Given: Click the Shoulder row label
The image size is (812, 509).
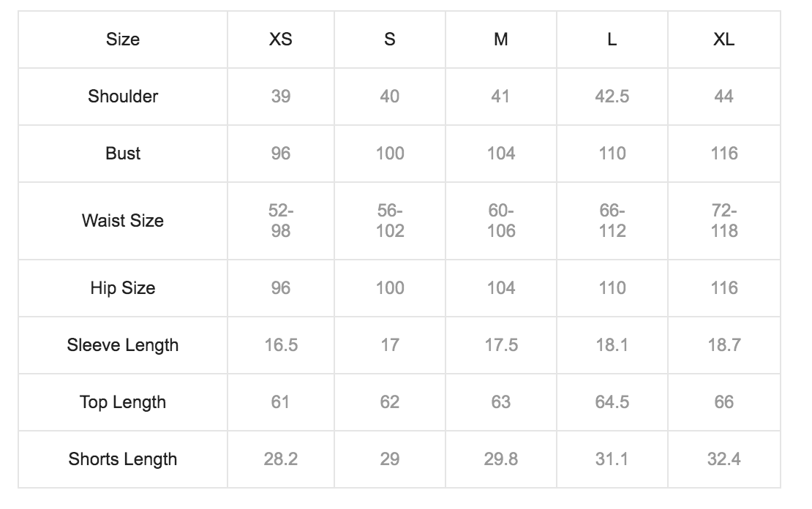Looking at the screenshot, I should coord(123,97).
